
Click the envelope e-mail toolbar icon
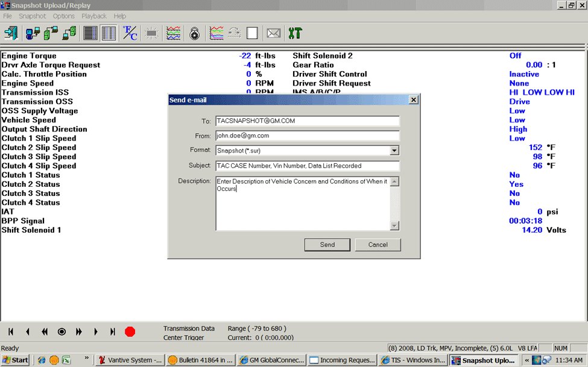273,33
